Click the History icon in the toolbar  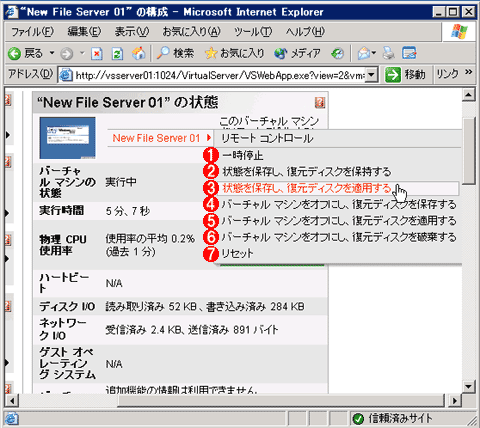pyautogui.click(x=338, y=53)
